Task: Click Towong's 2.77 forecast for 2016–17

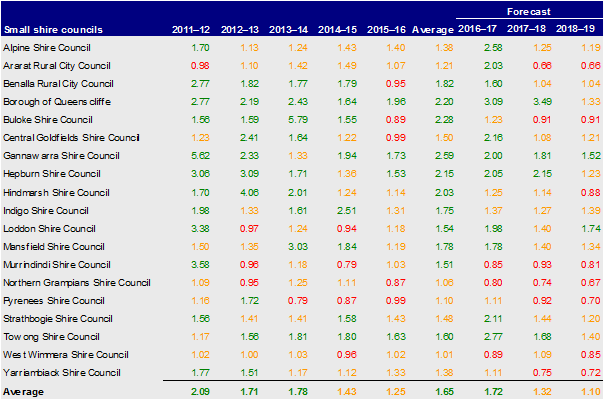Action: 493,337
